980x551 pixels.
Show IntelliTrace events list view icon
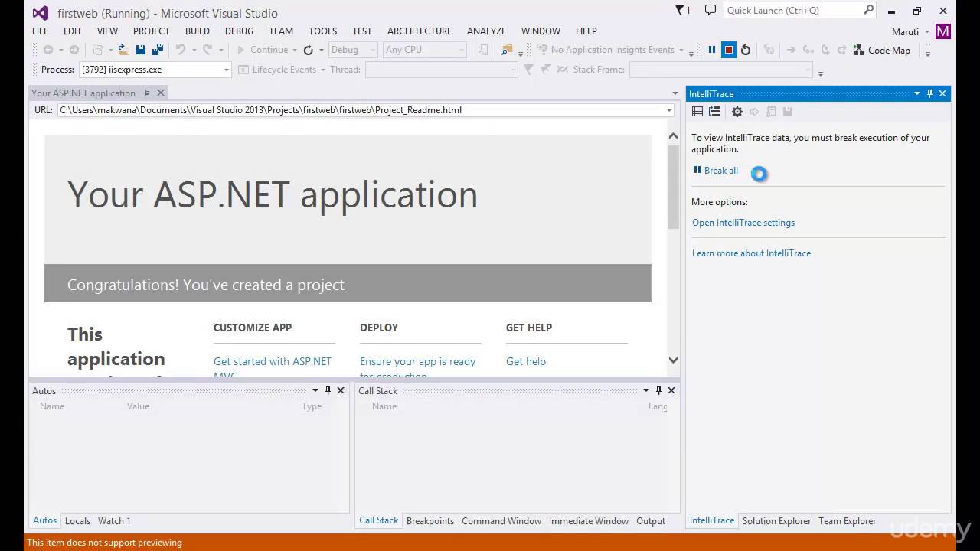click(697, 112)
